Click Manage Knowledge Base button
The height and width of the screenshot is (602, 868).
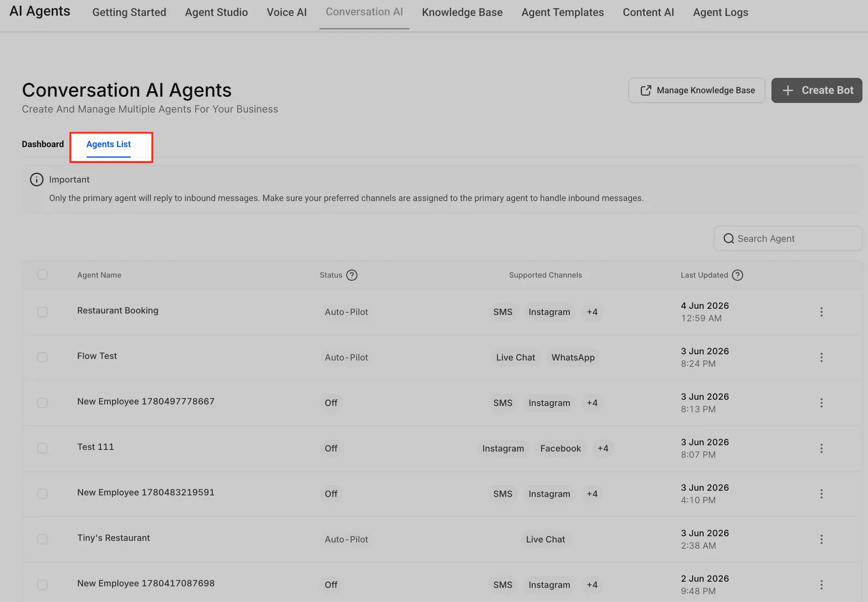pos(697,90)
